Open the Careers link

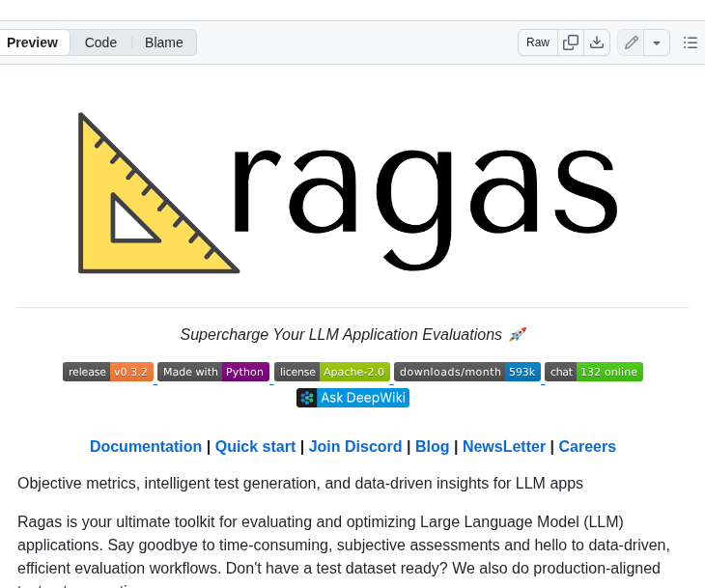(587, 446)
